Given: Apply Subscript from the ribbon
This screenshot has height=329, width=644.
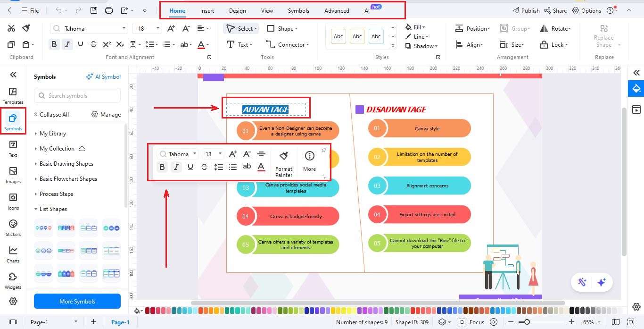Looking at the screenshot, I should pyautogui.click(x=120, y=44).
